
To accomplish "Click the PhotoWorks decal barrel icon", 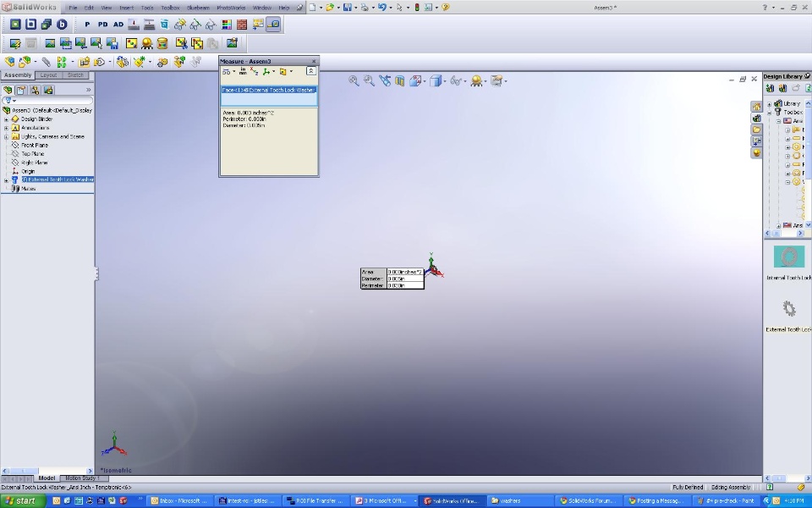I will click(162, 43).
